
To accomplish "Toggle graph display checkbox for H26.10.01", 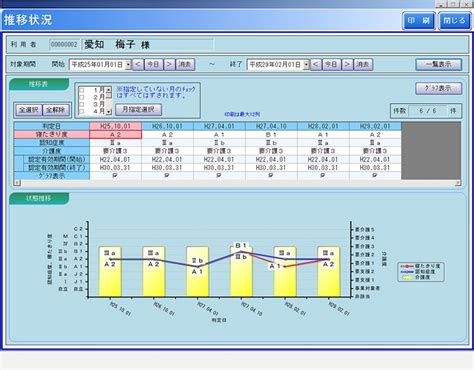I will point(167,175).
